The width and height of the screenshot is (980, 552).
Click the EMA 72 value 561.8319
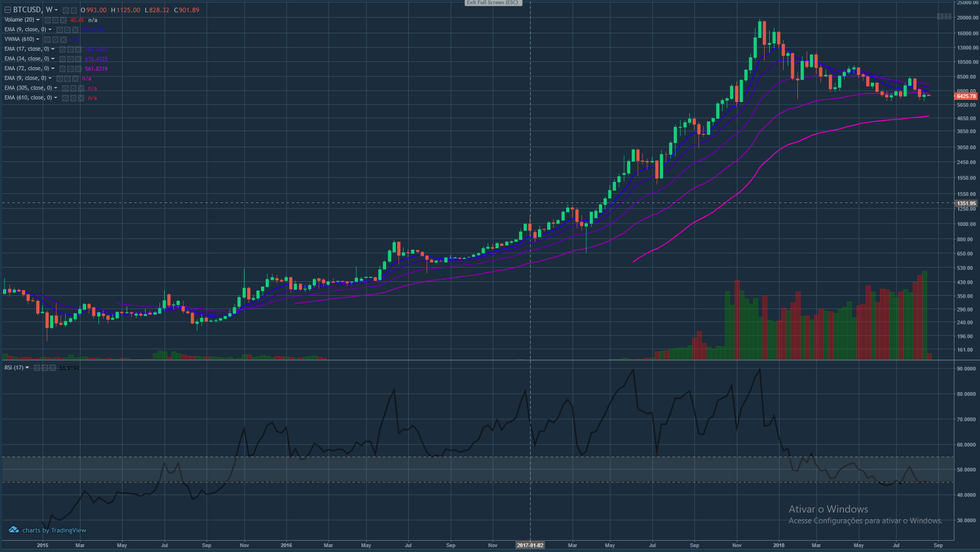(x=96, y=69)
